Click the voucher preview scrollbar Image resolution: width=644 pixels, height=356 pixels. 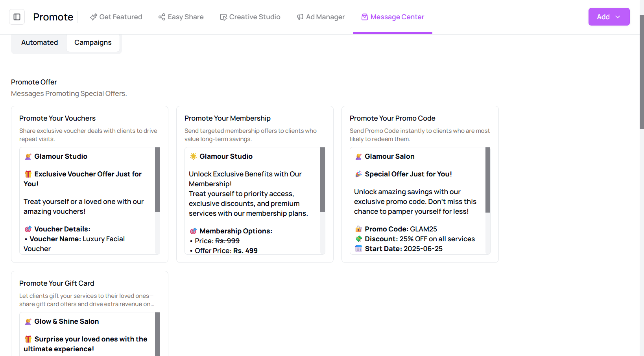pos(157,180)
